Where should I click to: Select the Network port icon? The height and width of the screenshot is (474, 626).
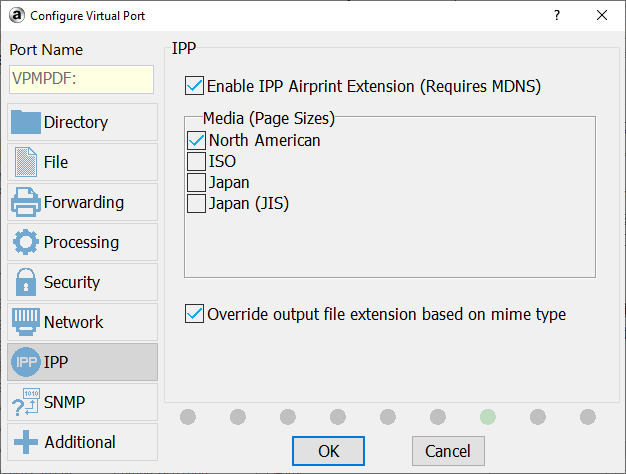click(x=26, y=322)
